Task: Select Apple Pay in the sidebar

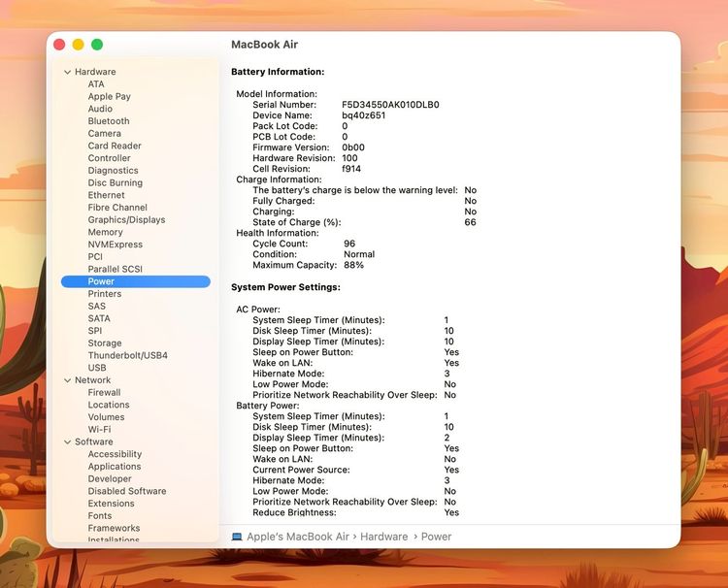Action: (x=109, y=96)
